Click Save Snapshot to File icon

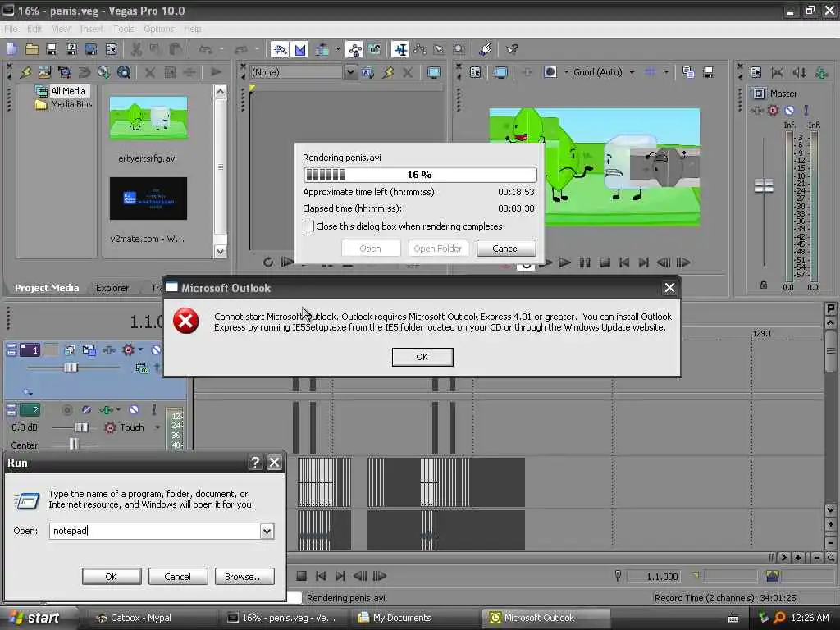(709, 72)
